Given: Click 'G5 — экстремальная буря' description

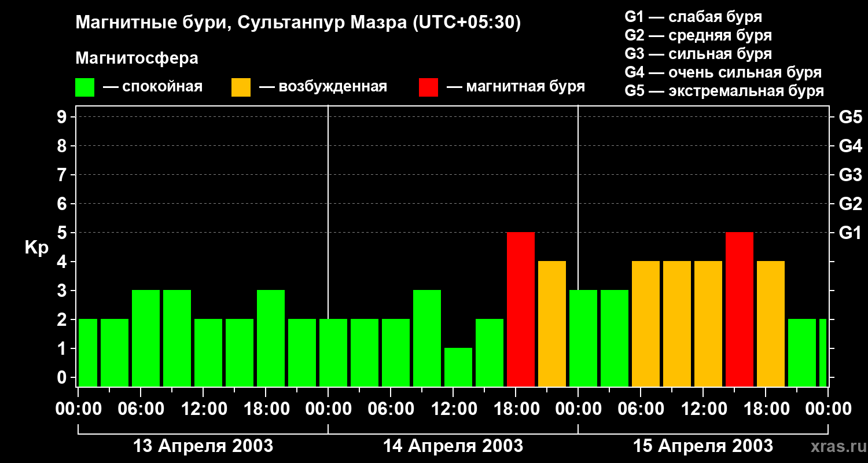Looking at the screenshot, I should click(x=724, y=91).
